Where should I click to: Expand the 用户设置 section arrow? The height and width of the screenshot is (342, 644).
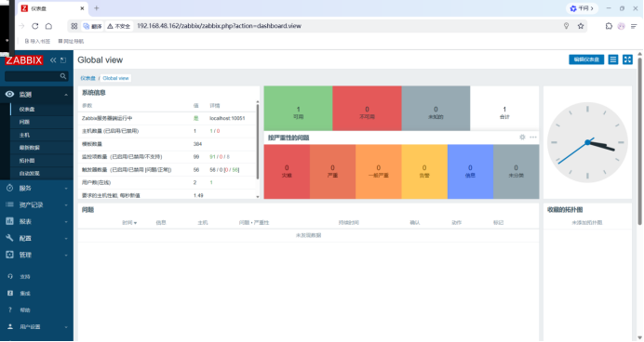tap(66, 327)
